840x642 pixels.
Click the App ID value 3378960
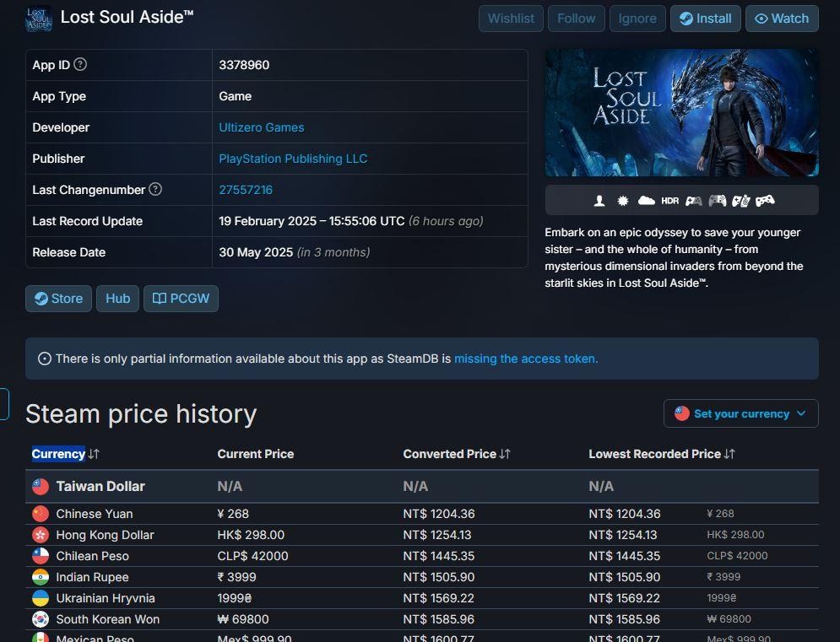click(x=244, y=65)
